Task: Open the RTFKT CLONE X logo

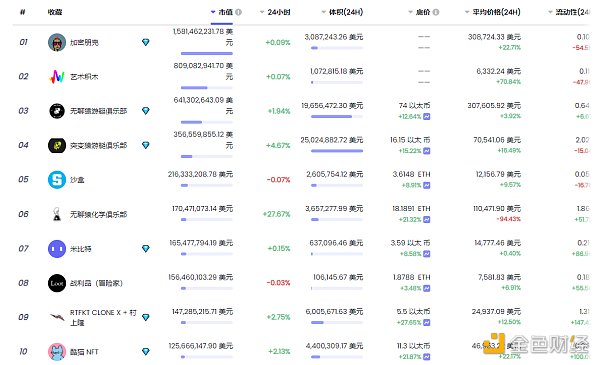Action: coord(57,317)
